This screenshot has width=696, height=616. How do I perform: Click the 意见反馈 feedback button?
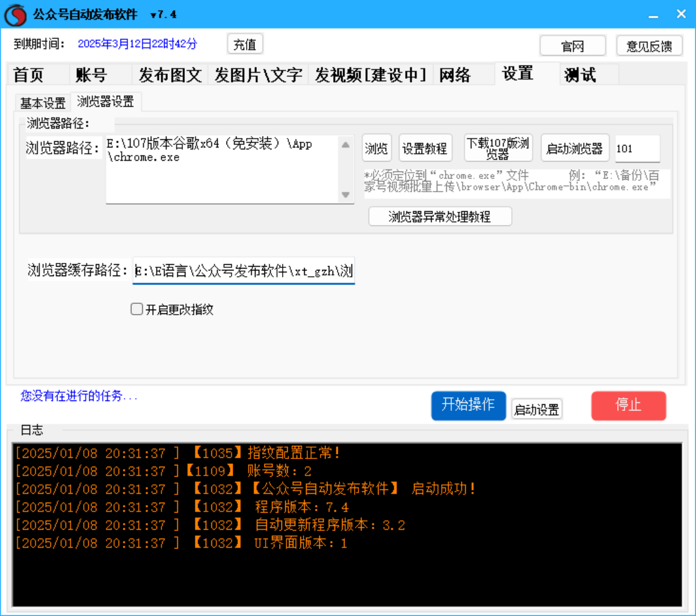click(x=649, y=46)
